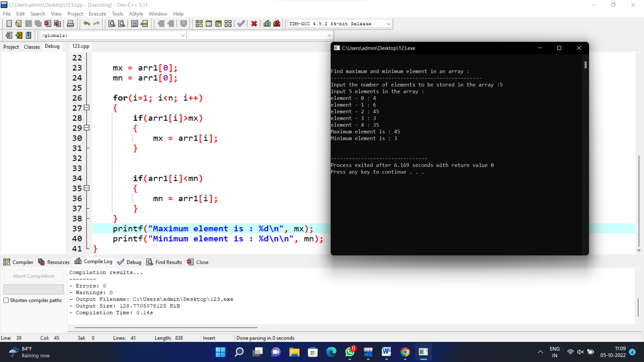Open the TDM-GCC compiler configuration dropdown
This screenshot has width=644, height=362.
click(x=388, y=23)
